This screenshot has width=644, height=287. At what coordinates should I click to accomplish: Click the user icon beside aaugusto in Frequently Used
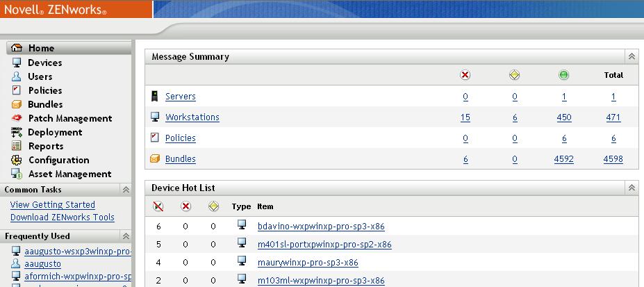16,263
